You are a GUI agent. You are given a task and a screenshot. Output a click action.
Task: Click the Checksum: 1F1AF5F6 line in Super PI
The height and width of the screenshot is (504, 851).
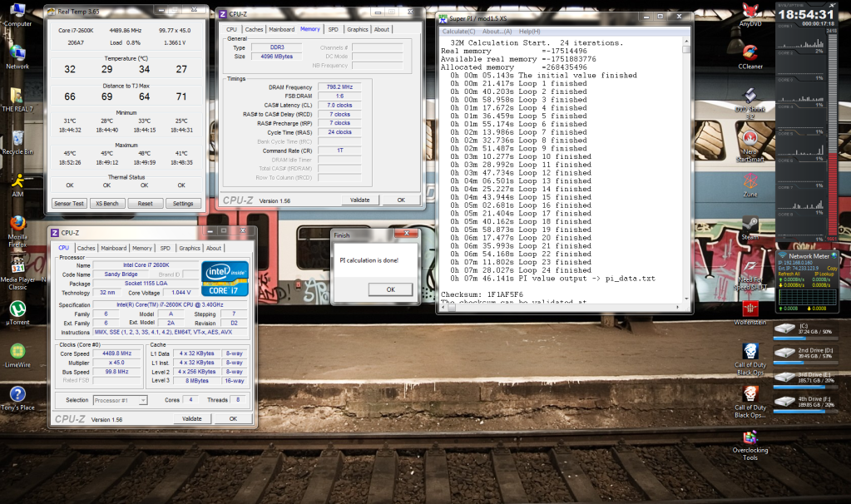(x=482, y=294)
